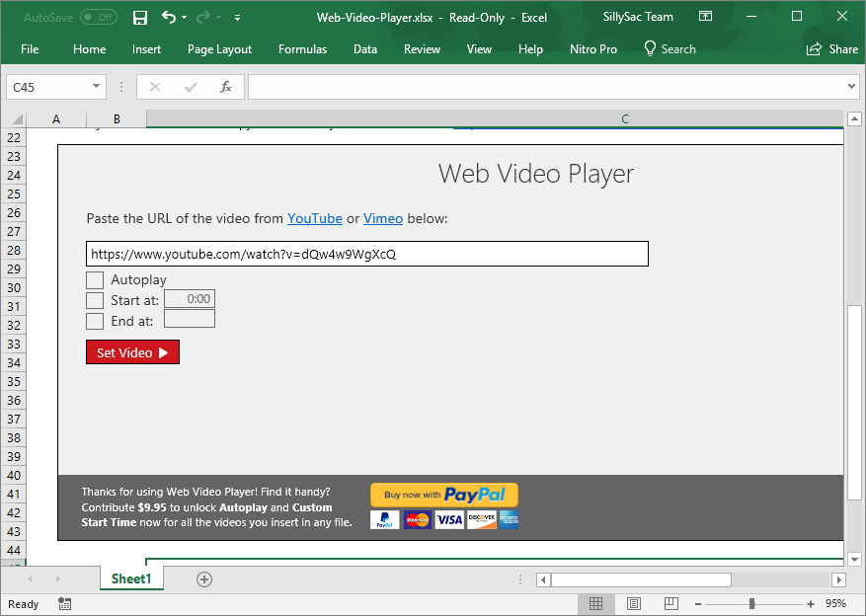Click the horizontal scrollbar left arrow
Image resolution: width=866 pixels, height=616 pixels.
click(x=543, y=579)
